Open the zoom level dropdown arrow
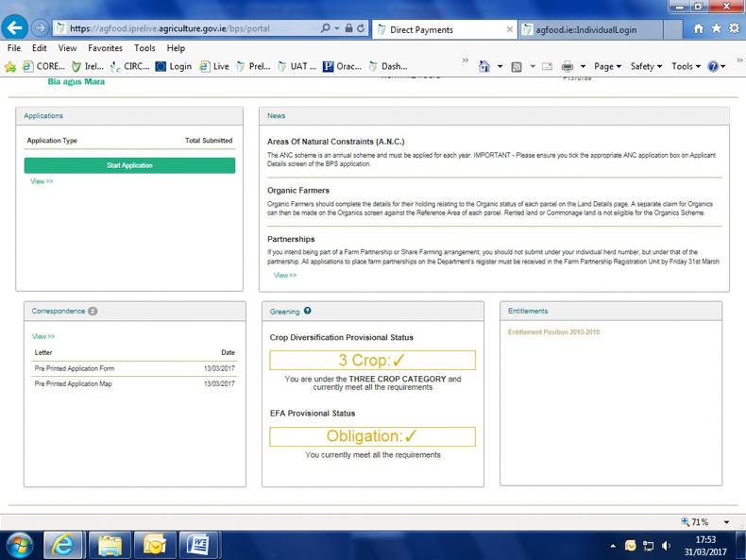Viewport: 746px width, 560px height. pyautogui.click(x=726, y=522)
